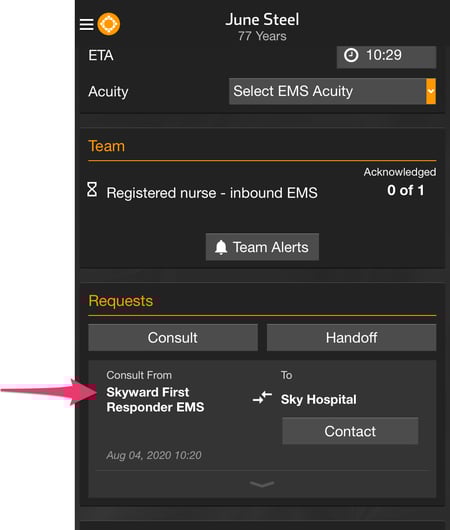Click the bell icon on Team Alerts
This screenshot has width=450, height=530.
tap(221, 247)
